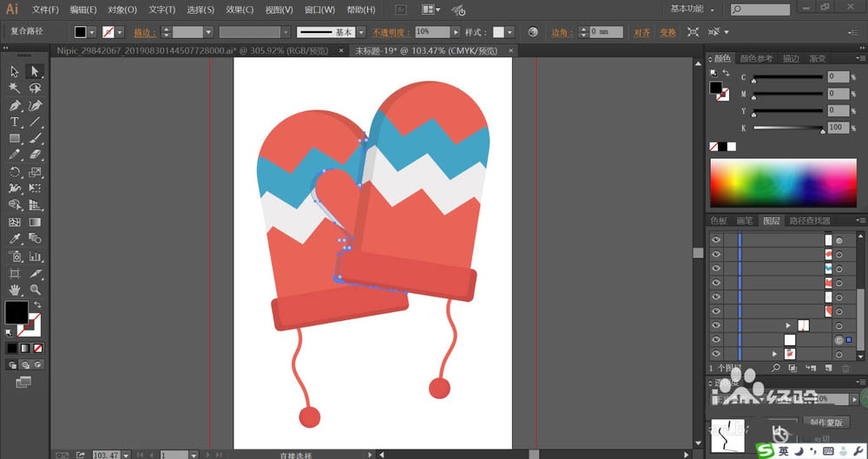Click the 对齐 align link
Image resolution: width=868 pixels, height=459 pixels.
[641, 33]
